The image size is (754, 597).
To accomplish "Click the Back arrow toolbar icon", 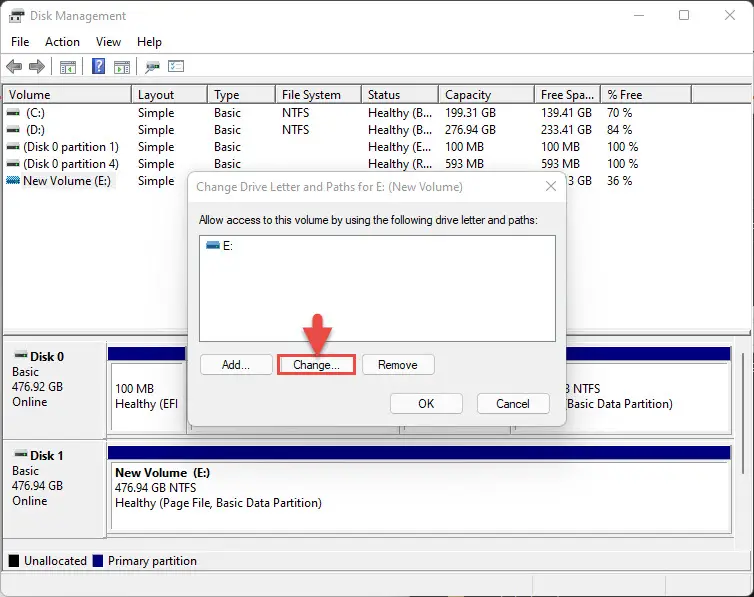I will (x=14, y=66).
